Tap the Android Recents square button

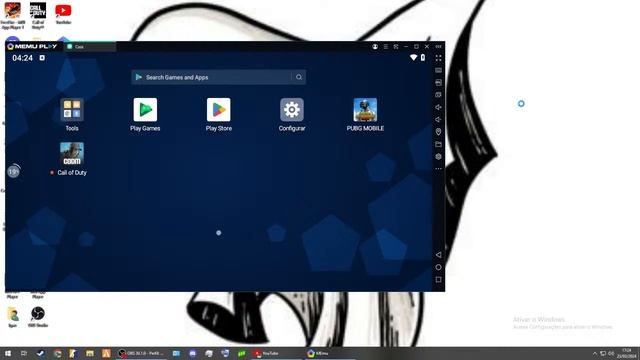click(x=438, y=280)
